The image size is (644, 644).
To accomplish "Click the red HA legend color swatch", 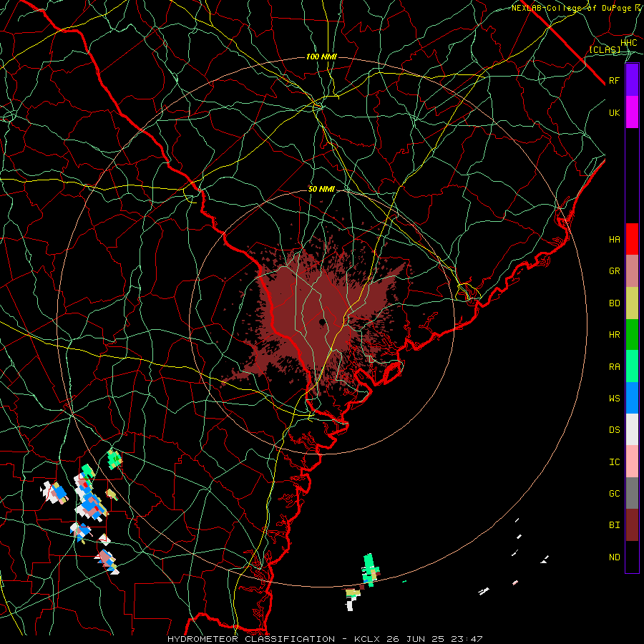I will pyautogui.click(x=632, y=239).
